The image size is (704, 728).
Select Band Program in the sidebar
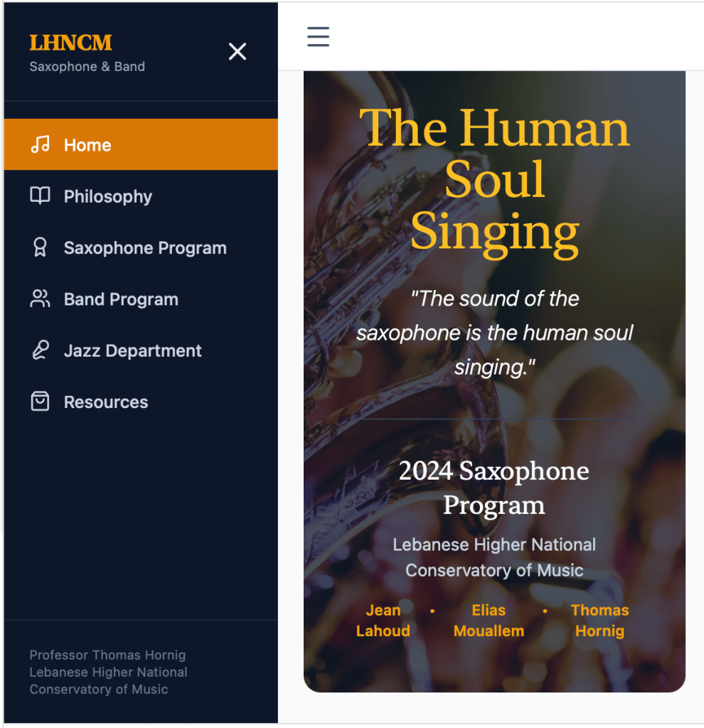coord(121,299)
